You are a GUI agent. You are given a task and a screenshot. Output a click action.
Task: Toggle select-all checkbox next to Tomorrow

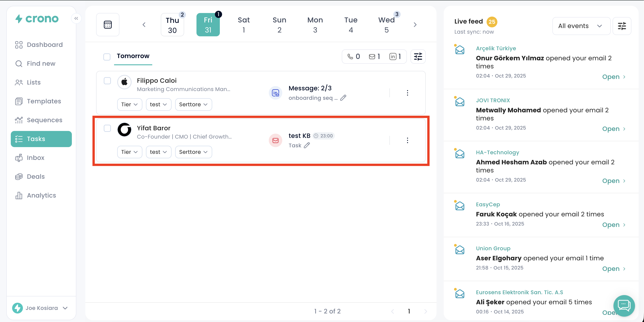tap(107, 57)
